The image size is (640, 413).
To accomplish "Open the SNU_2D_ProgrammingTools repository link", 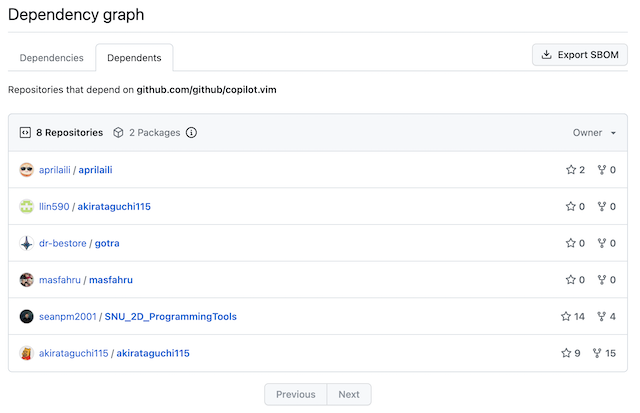I will (x=170, y=317).
